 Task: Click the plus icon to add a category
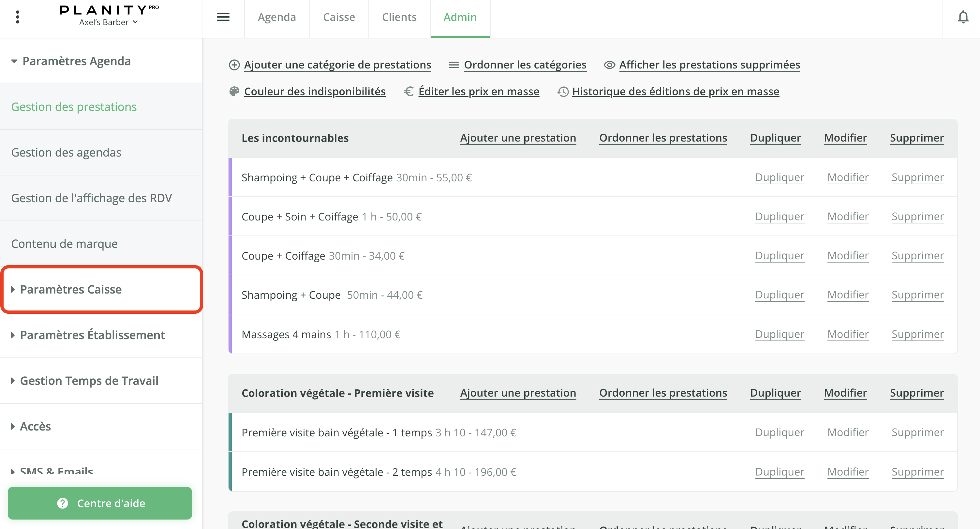click(234, 65)
